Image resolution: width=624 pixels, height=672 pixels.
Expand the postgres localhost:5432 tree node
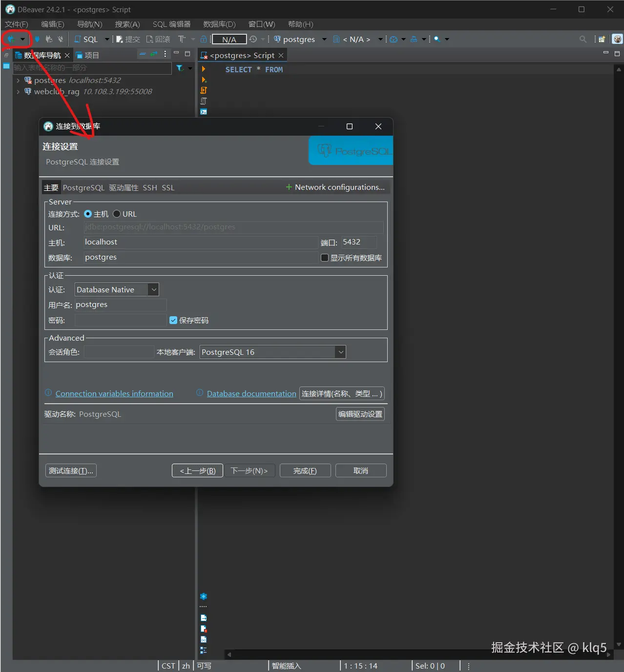click(18, 81)
